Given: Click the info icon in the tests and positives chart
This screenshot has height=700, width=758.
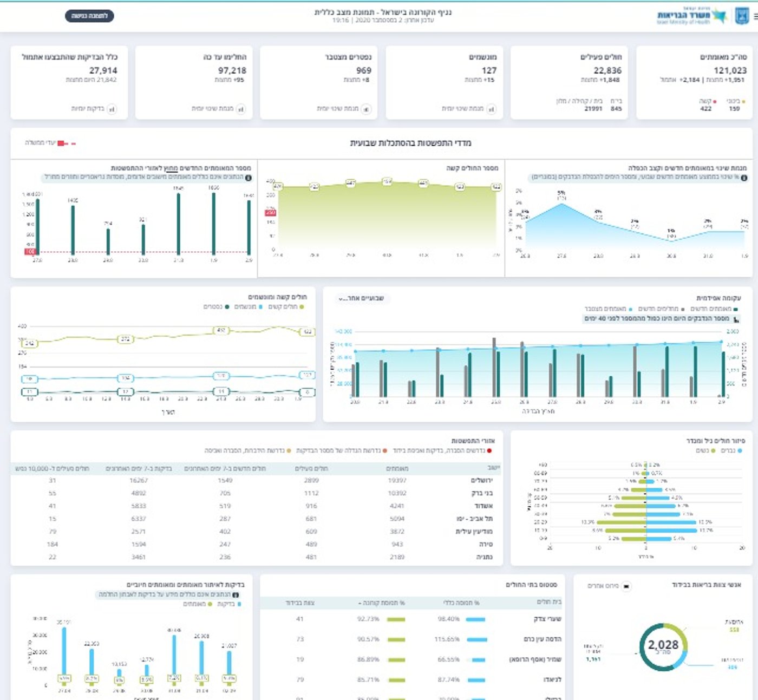Looking at the screenshot, I should click(x=236, y=594).
